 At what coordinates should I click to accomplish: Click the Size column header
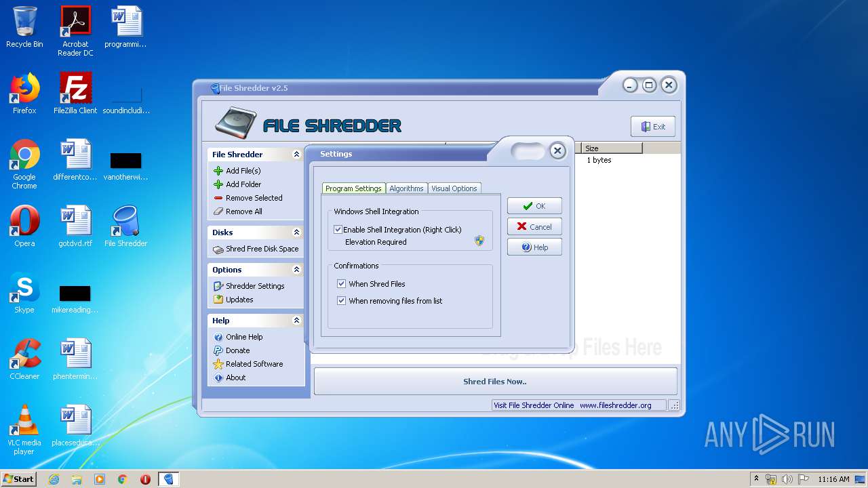coord(612,148)
